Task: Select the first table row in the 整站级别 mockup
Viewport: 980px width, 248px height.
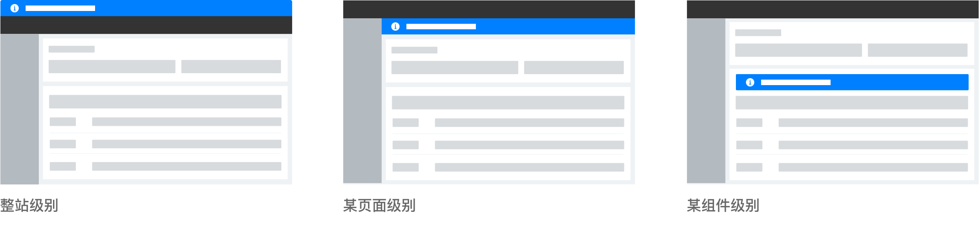Action: 165,122
